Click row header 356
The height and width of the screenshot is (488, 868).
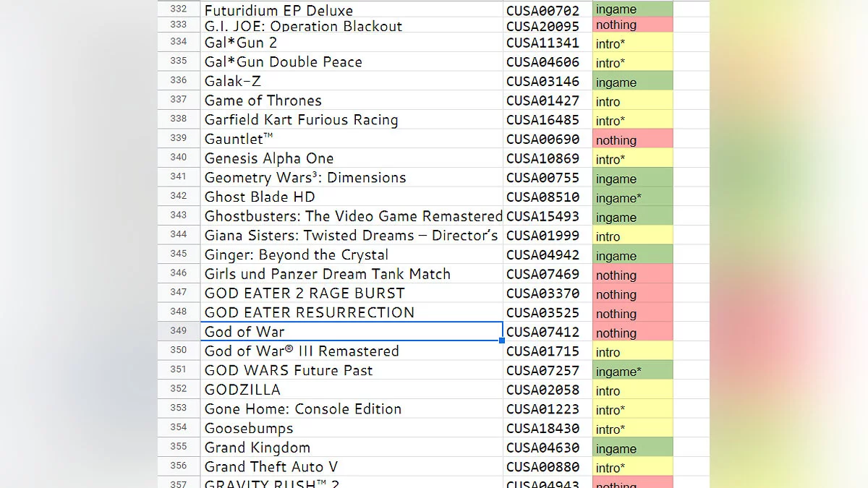tap(179, 467)
